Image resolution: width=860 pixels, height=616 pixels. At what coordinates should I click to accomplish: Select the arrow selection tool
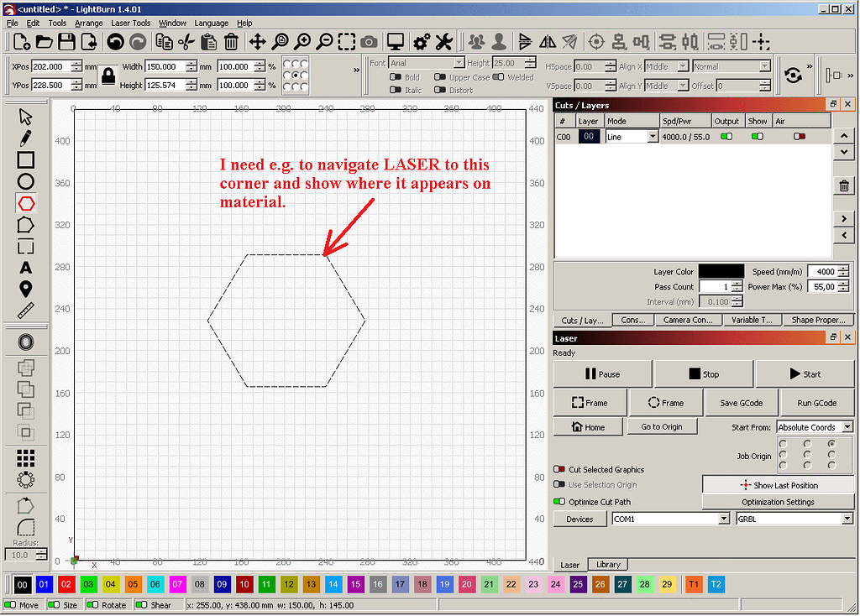click(x=25, y=116)
